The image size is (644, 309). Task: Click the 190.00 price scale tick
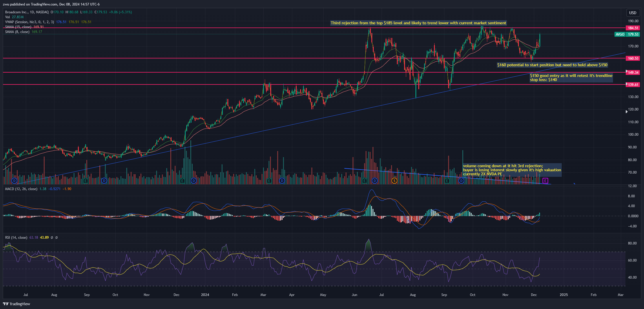tap(633, 21)
